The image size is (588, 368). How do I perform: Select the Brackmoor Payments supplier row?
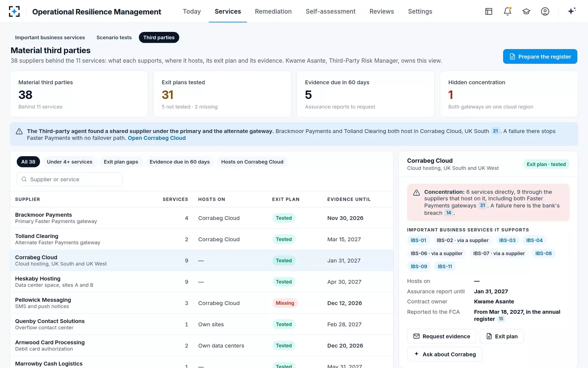(202, 218)
